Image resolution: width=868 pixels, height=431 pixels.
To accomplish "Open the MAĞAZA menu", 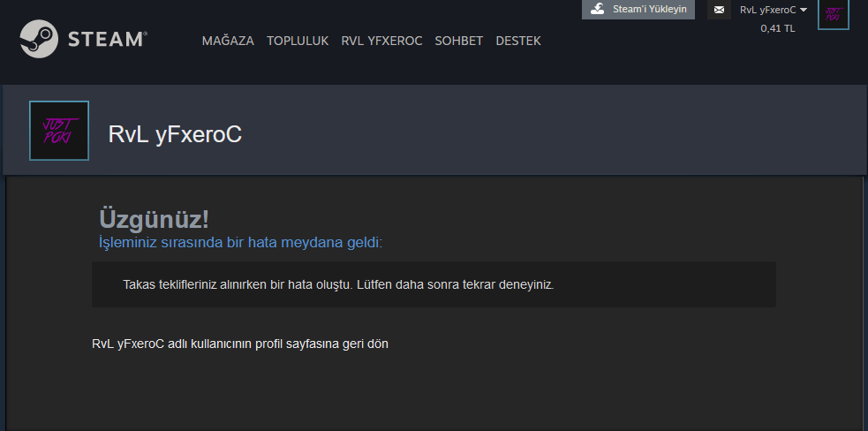I will point(228,41).
